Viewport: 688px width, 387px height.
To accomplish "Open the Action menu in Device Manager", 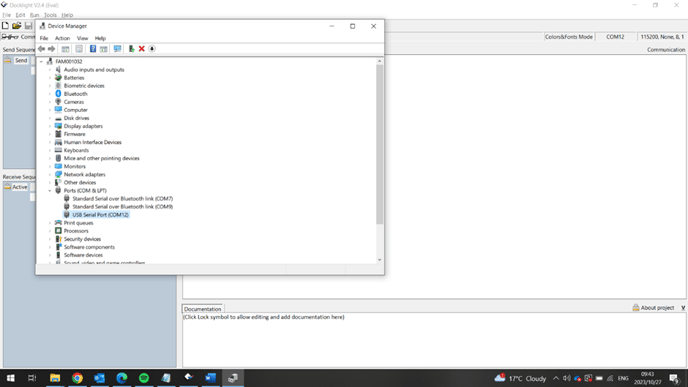I will click(62, 38).
